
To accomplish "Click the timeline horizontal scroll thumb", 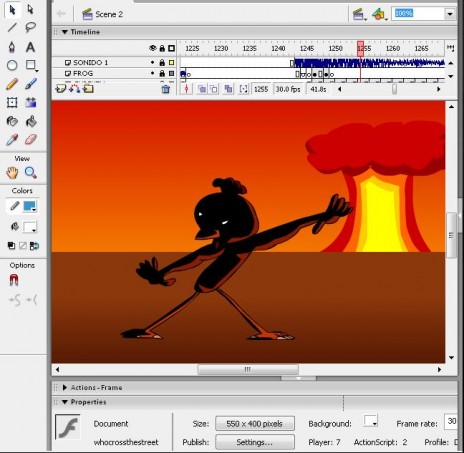I will (x=394, y=89).
